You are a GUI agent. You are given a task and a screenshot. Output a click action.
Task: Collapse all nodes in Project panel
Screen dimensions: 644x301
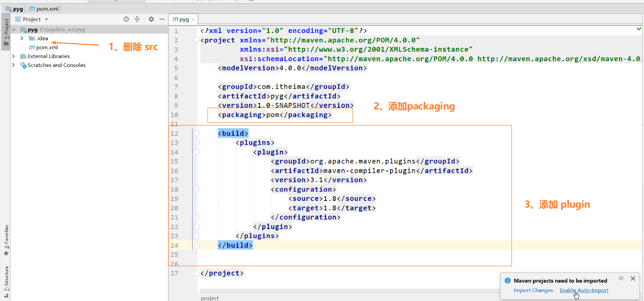pos(137,19)
